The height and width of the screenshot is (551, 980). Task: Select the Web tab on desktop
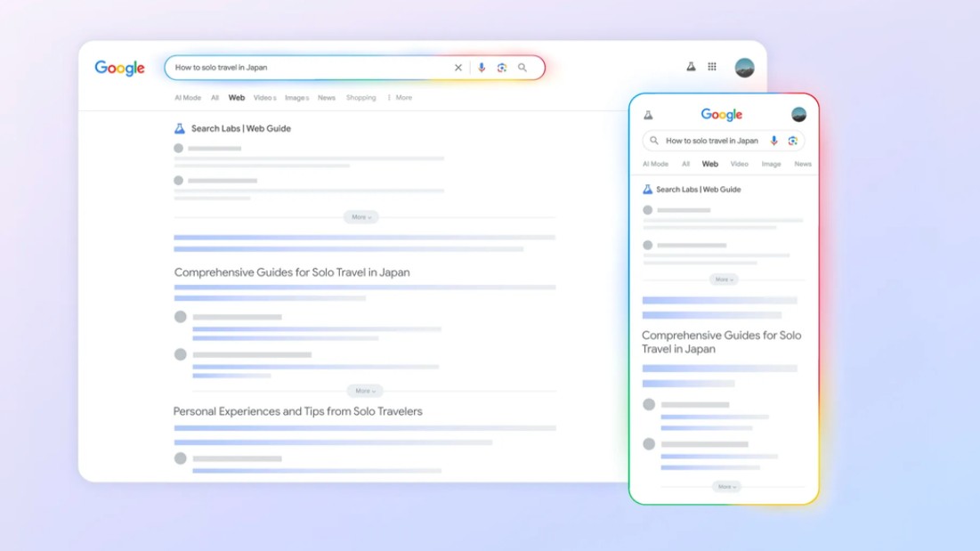(236, 97)
